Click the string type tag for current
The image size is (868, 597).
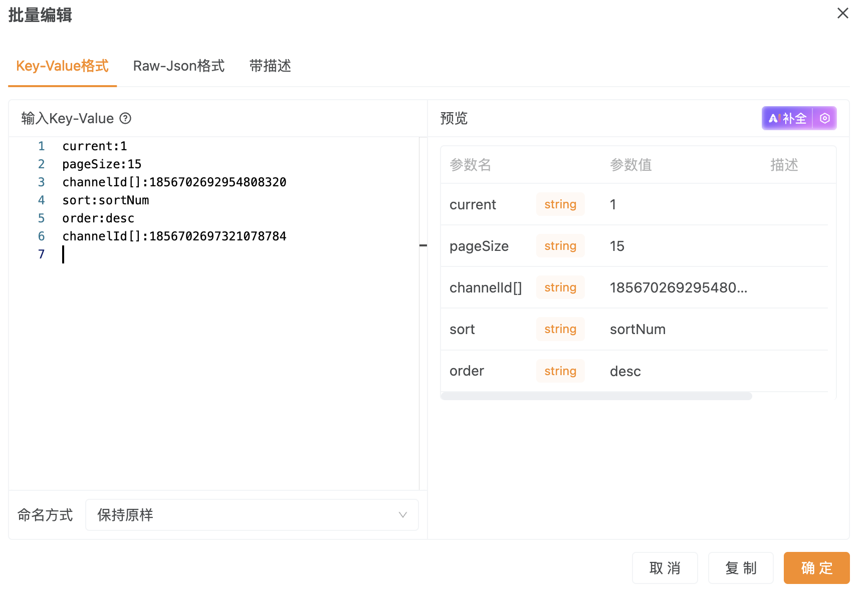(x=560, y=204)
